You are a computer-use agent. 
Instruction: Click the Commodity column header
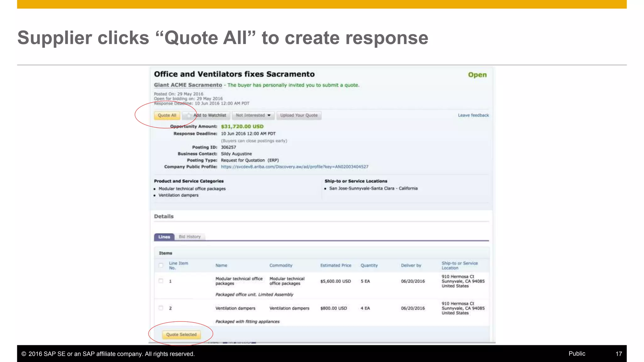point(281,266)
